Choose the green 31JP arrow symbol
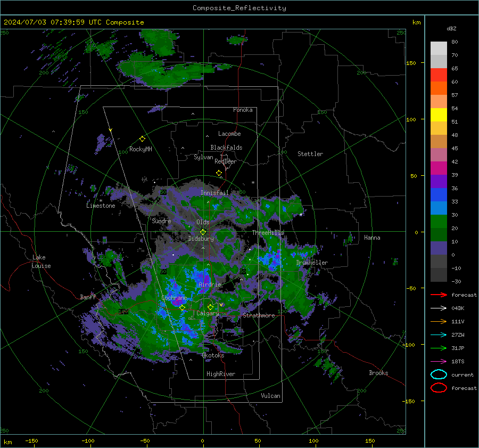Screen dimensions: 479x448 (439, 348)
